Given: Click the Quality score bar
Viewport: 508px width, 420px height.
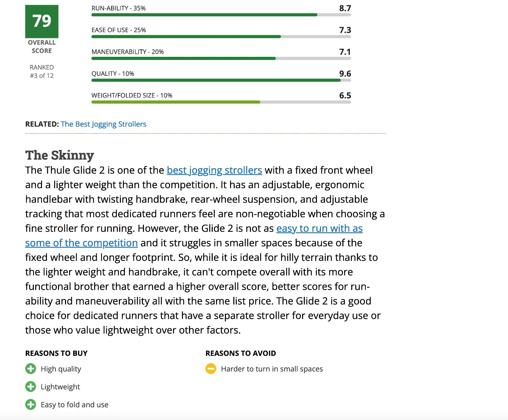Looking at the screenshot, I should pyautogui.click(x=221, y=80).
